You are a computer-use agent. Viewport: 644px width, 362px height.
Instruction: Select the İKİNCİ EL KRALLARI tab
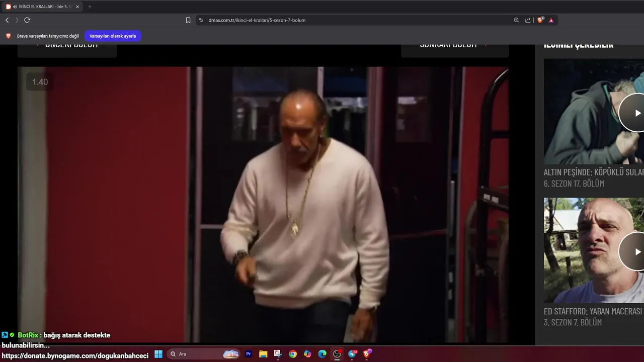[42, 7]
